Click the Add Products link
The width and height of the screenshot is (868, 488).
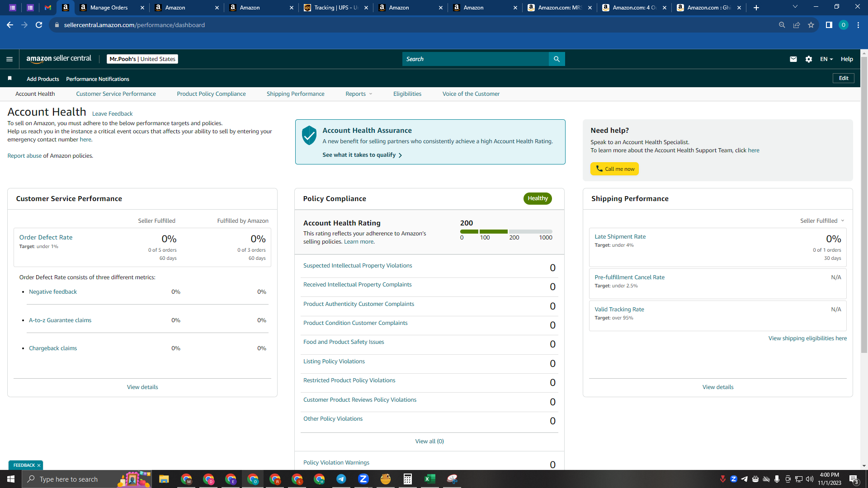43,79
